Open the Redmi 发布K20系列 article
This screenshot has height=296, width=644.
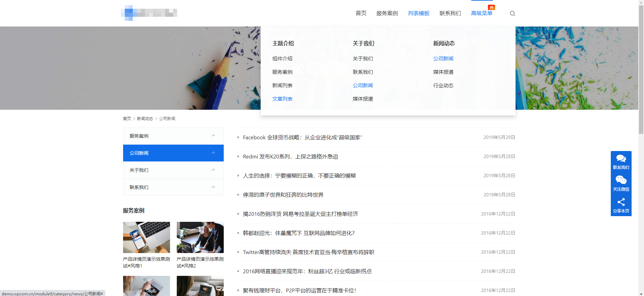pos(290,156)
